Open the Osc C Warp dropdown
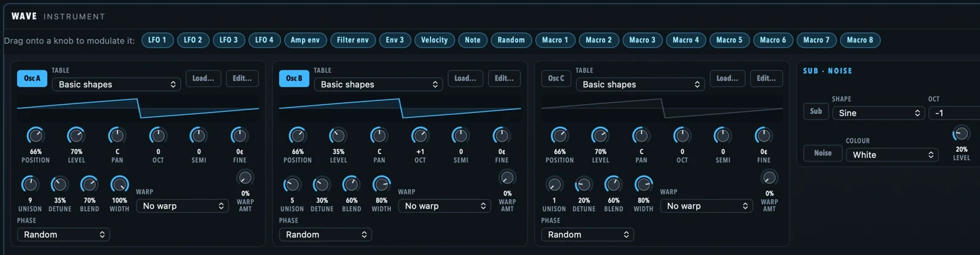980x255 pixels. pyautogui.click(x=707, y=206)
